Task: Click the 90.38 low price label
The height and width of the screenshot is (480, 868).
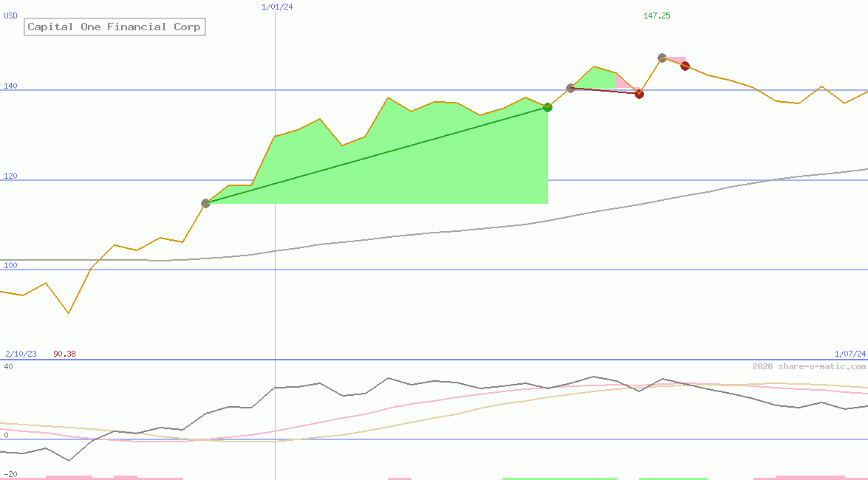Action: click(x=65, y=354)
